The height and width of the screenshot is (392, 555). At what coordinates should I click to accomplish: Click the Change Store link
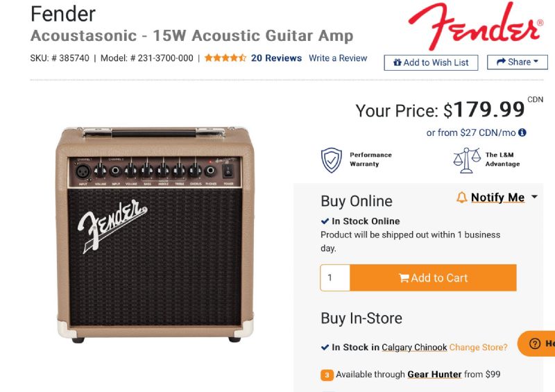(x=478, y=347)
